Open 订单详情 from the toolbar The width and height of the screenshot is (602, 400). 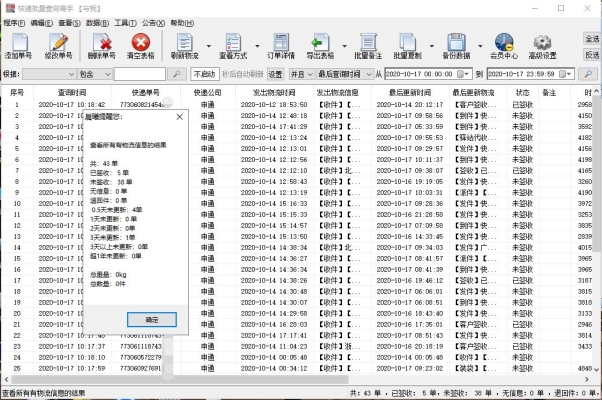281,45
